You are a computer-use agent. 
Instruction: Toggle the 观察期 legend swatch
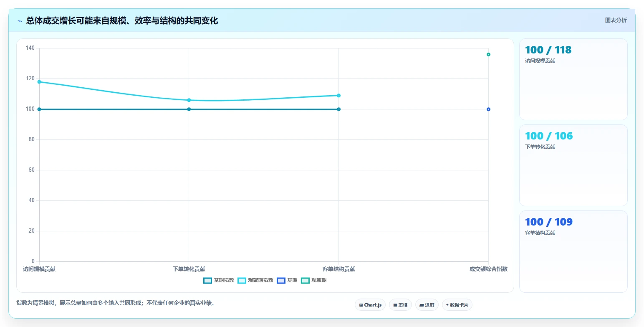[x=305, y=280]
